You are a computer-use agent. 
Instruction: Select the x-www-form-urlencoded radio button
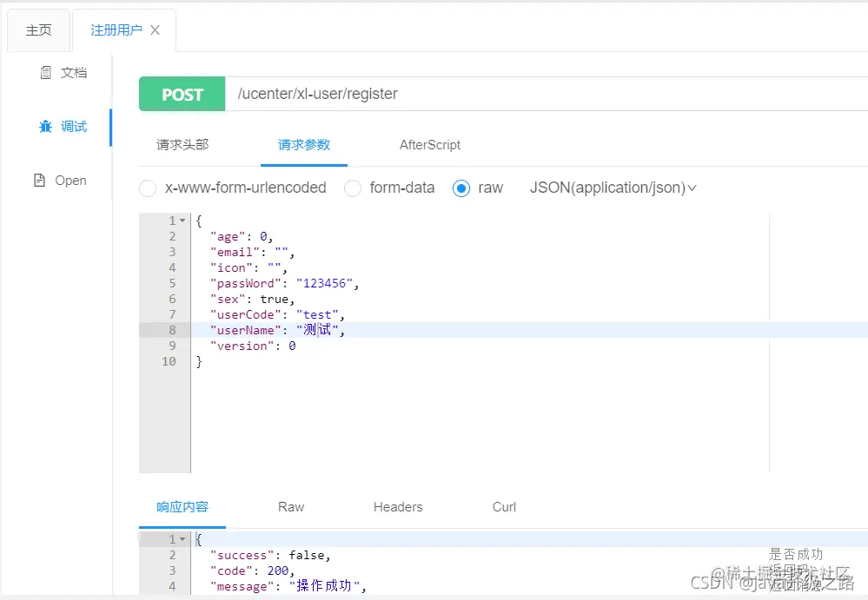click(148, 188)
